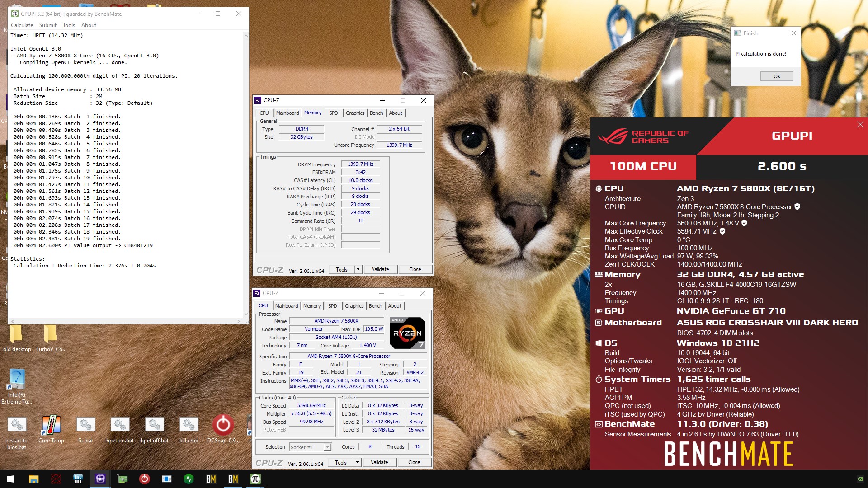Click the DRAM Frequency 1399.7 MHz field
868x488 pixels.
(x=360, y=164)
